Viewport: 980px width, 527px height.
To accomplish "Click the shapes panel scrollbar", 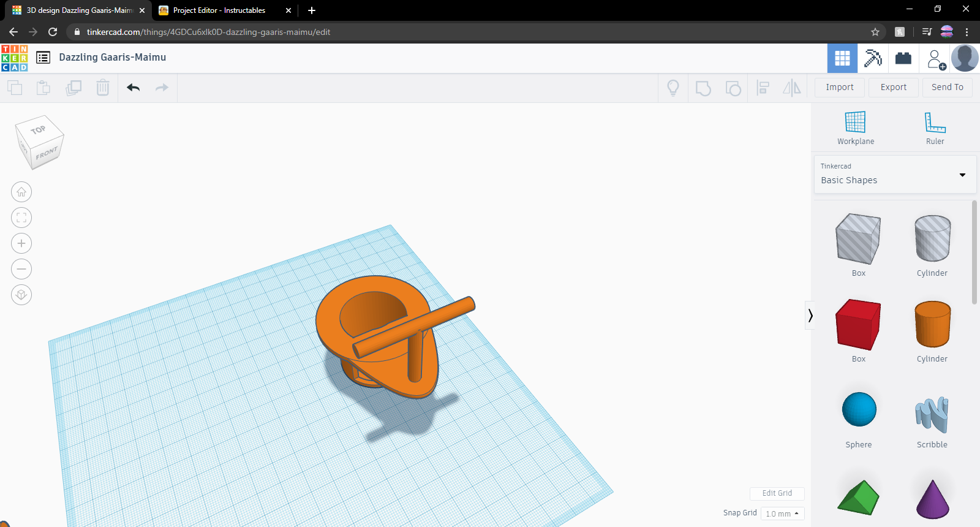I will 974,252.
